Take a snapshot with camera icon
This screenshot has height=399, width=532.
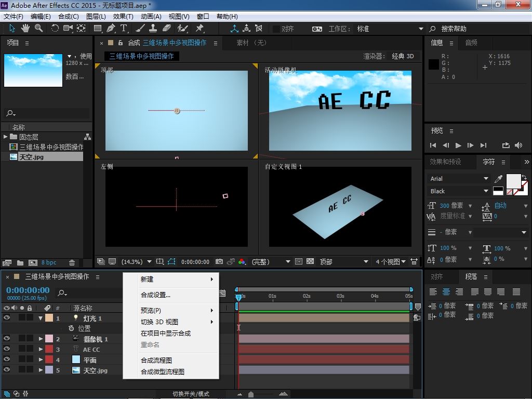219,262
